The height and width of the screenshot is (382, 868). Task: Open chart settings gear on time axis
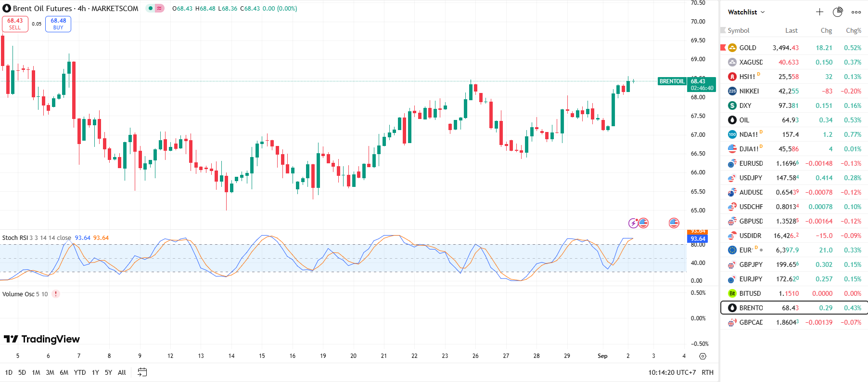tap(702, 356)
